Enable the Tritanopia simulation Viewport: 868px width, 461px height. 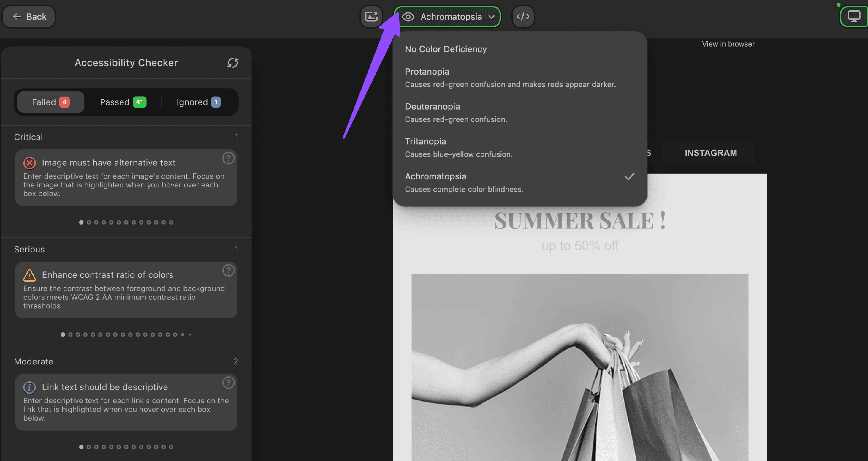(425, 141)
